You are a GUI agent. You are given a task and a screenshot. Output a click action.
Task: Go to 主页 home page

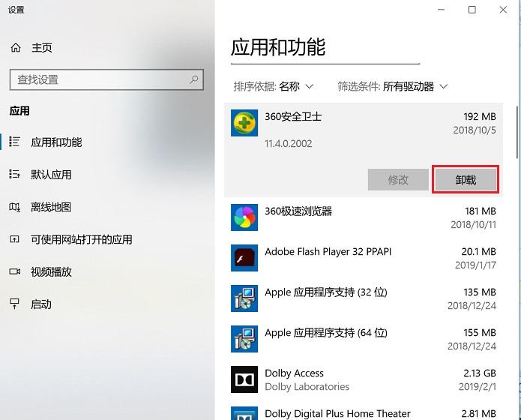(x=42, y=47)
